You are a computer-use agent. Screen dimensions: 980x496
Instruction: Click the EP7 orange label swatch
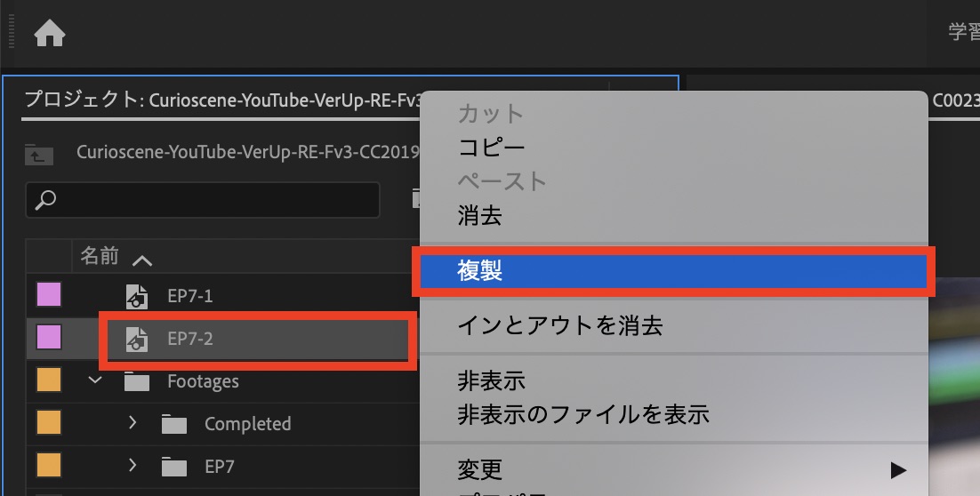point(49,465)
